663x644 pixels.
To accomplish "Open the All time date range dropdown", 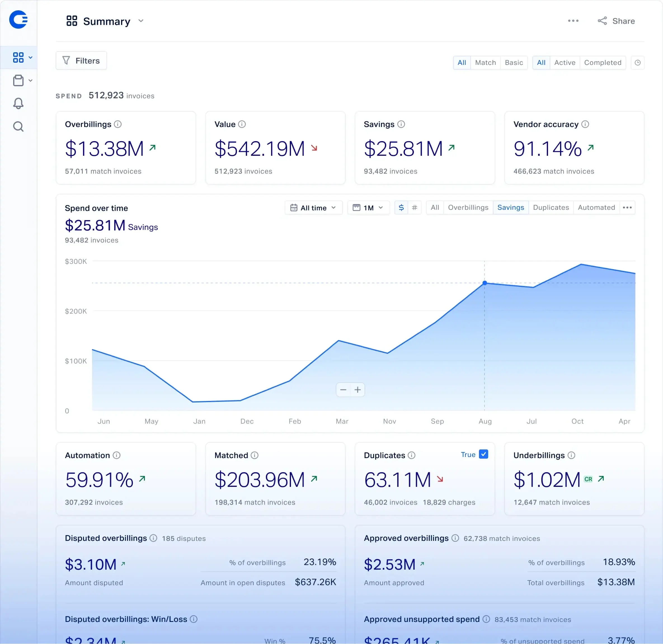I will [313, 207].
